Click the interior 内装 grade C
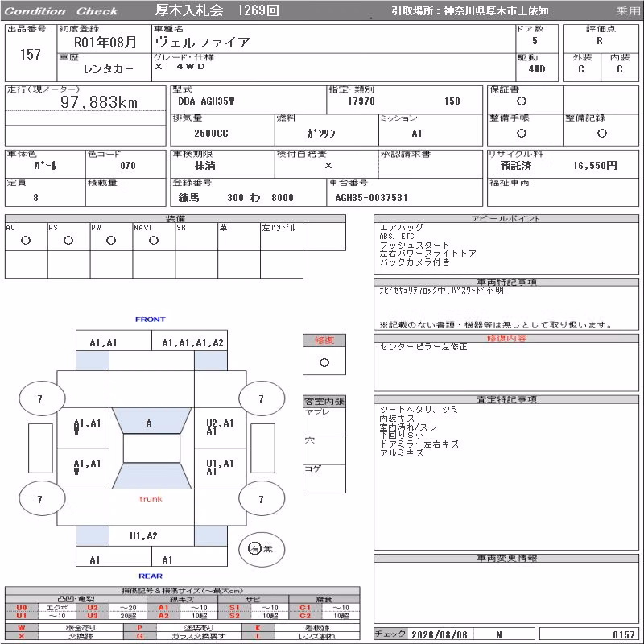 [x=619, y=69]
